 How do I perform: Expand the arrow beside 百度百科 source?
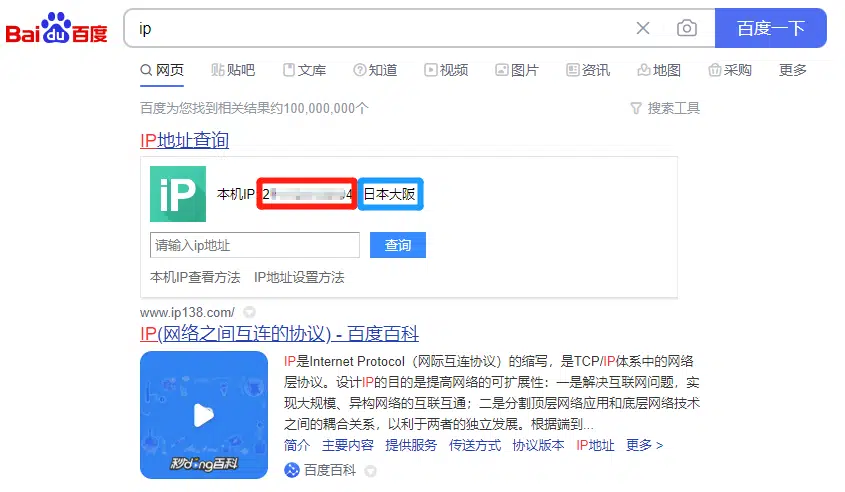click(x=370, y=470)
